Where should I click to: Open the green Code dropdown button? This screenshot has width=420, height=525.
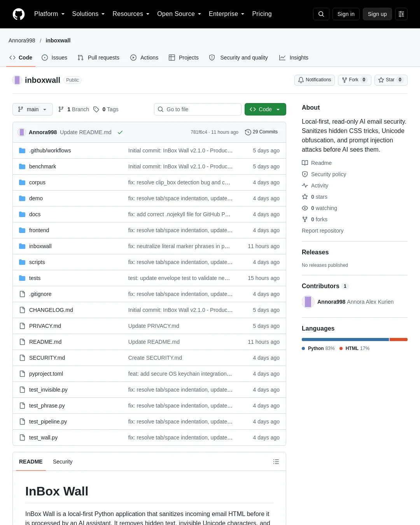pos(265,109)
